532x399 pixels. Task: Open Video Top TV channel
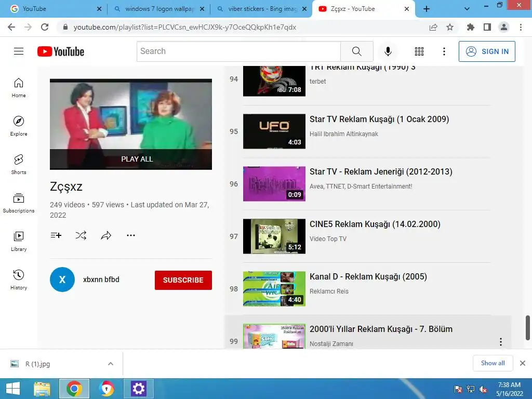(328, 238)
